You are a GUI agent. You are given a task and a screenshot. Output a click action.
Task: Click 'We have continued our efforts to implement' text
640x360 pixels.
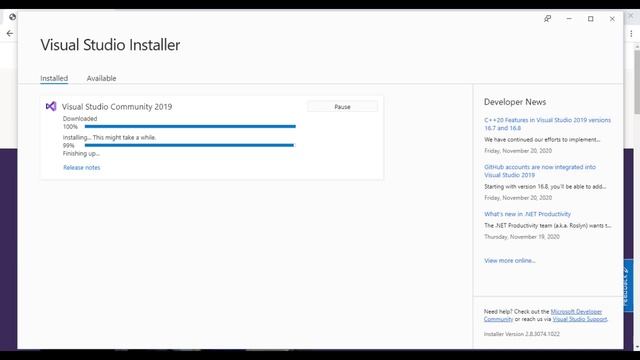pyautogui.click(x=542, y=140)
